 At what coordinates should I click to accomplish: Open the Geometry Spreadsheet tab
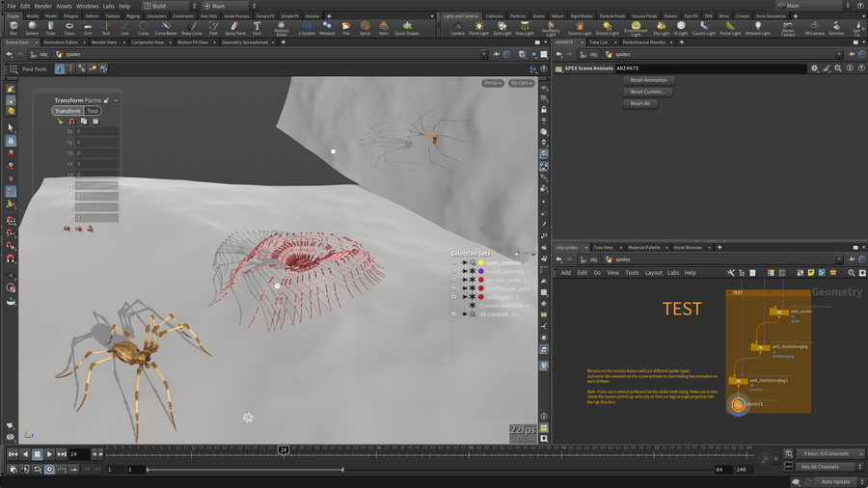[245, 42]
